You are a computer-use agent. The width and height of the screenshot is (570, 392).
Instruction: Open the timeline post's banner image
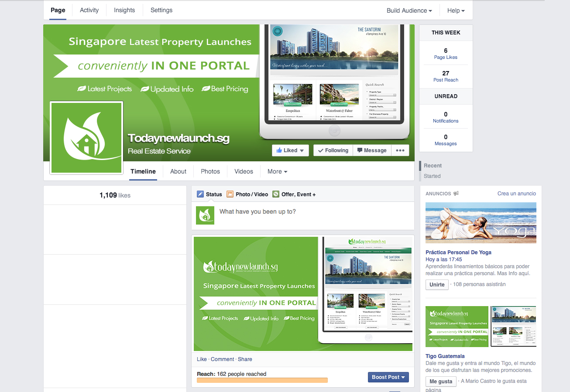[x=303, y=294]
